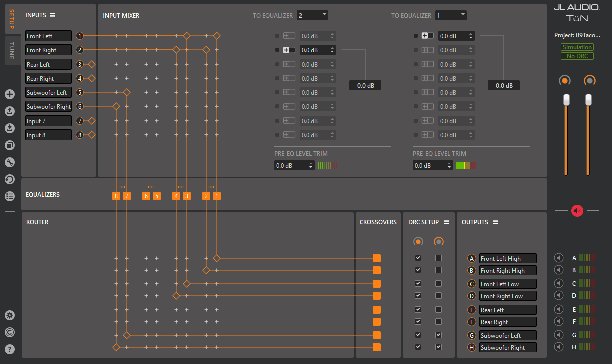Open the Inputs panel hamburger menu

(52, 15)
